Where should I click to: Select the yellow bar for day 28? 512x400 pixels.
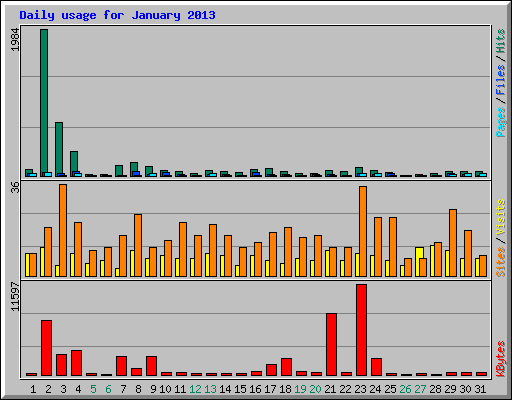tap(432, 261)
